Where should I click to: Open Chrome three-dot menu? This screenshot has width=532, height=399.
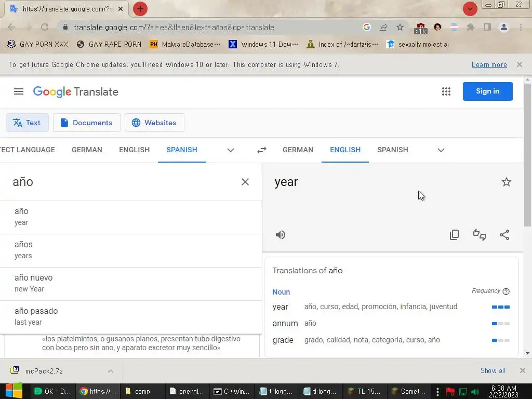point(521,27)
